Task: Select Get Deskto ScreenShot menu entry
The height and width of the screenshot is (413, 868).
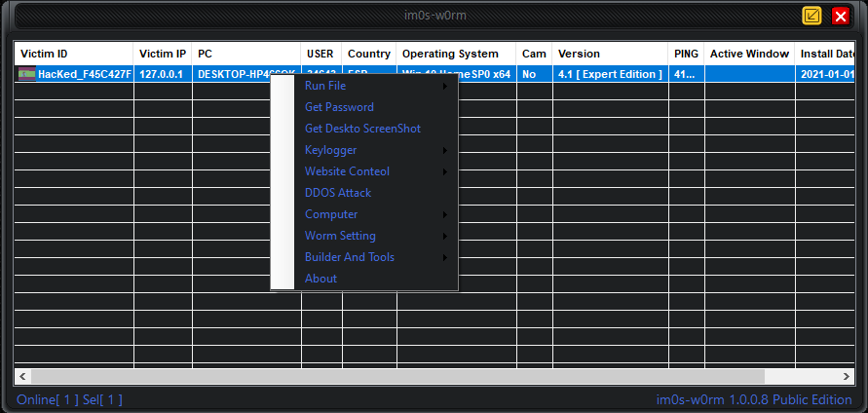Action: pyautogui.click(x=362, y=129)
